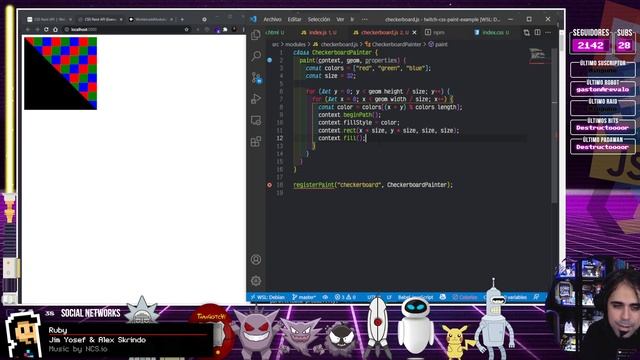
Task: Open the Remote Explorer view
Action: pos(256,120)
